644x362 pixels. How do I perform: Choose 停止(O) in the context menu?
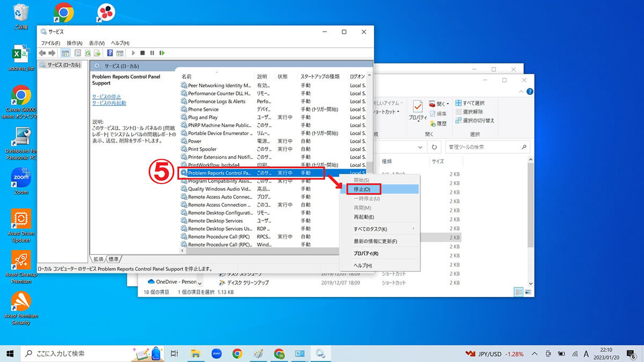pyautogui.click(x=379, y=189)
